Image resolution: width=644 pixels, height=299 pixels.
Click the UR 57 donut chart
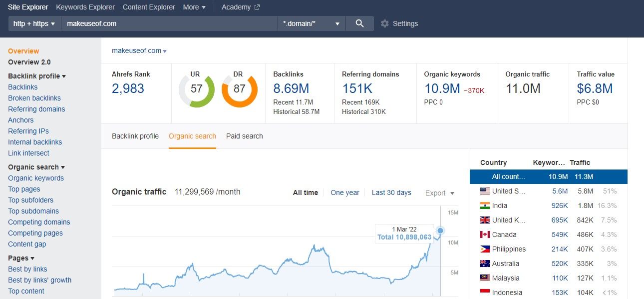197,90
